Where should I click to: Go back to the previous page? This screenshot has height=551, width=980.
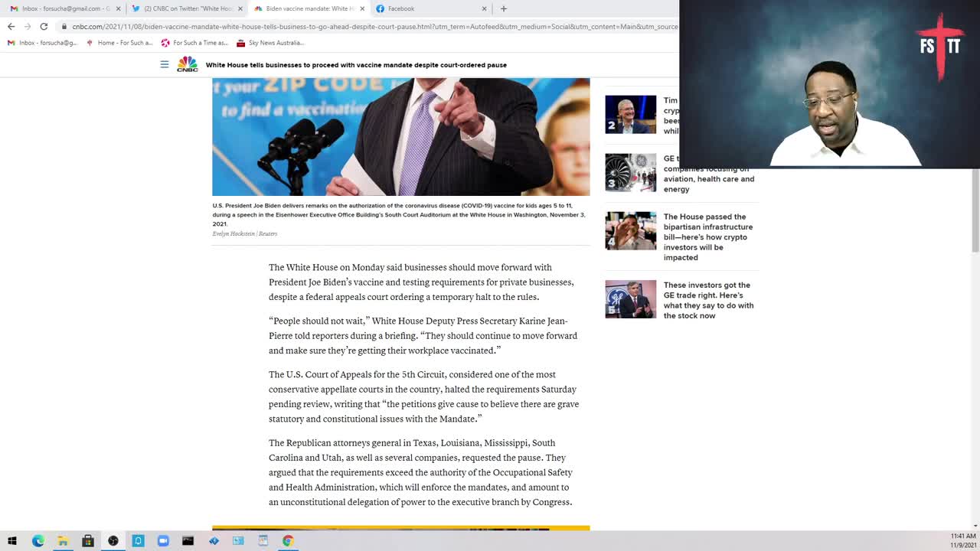11,26
